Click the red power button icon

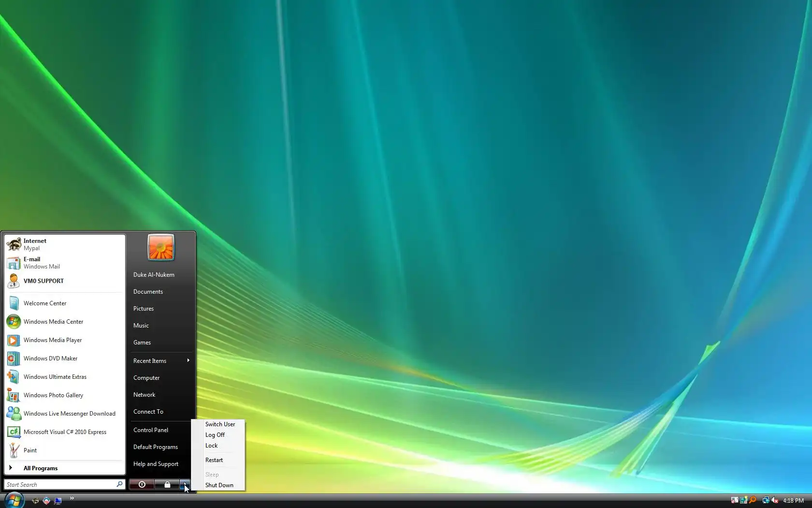pyautogui.click(x=142, y=484)
